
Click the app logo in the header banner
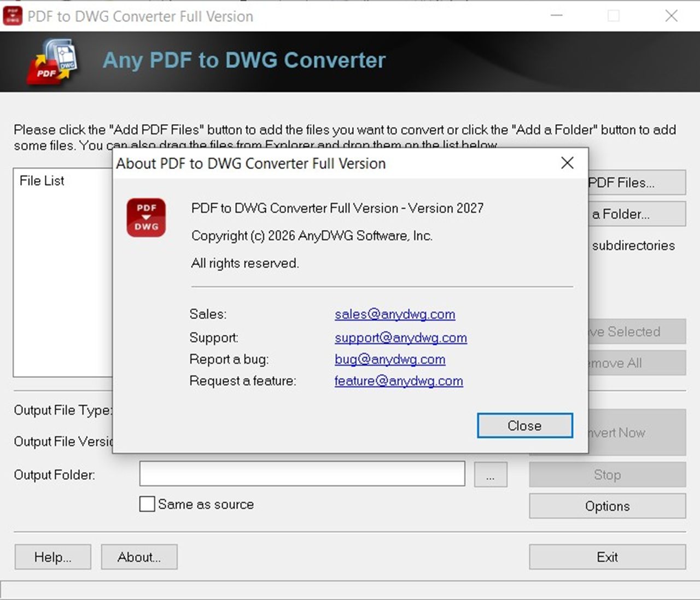point(52,62)
